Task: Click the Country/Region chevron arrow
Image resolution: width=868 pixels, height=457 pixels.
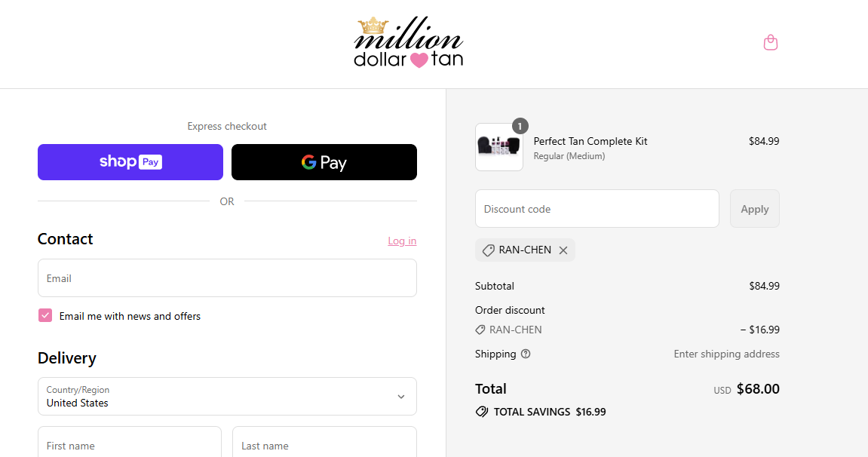Action: click(401, 397)
